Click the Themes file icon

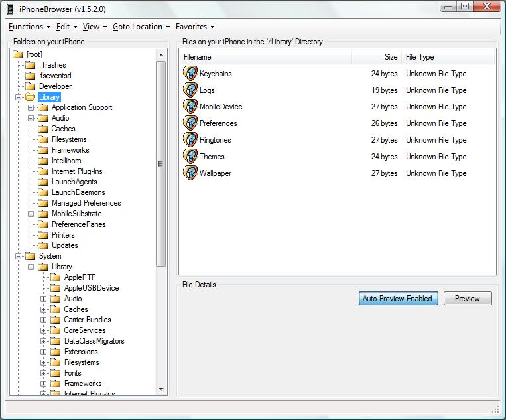(x=190, y=156)
